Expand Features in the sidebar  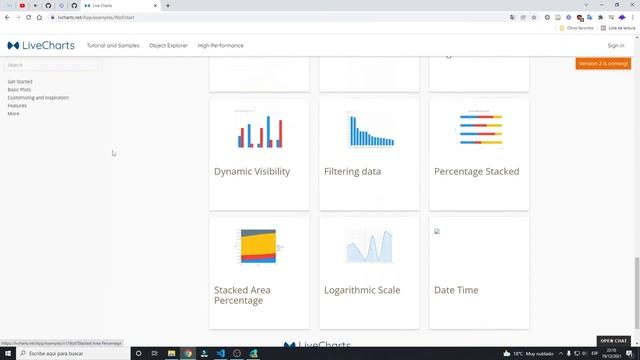pyautogui.click(x=17, y=106)
